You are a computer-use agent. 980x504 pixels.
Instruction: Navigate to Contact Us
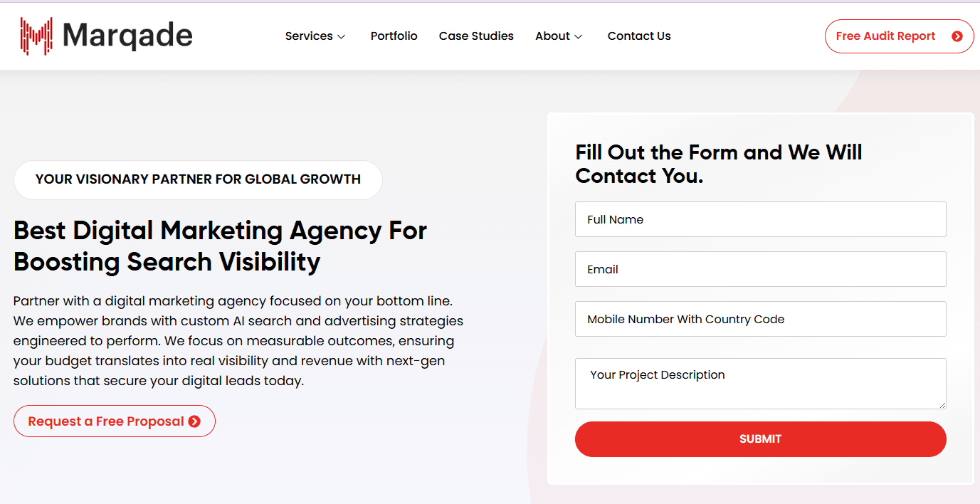pos(639,36)
